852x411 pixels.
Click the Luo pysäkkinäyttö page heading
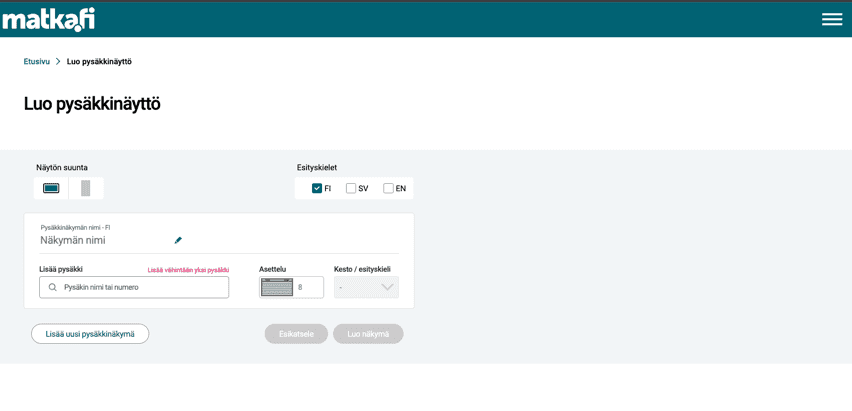pyautogui.click(x=92, y=104)
